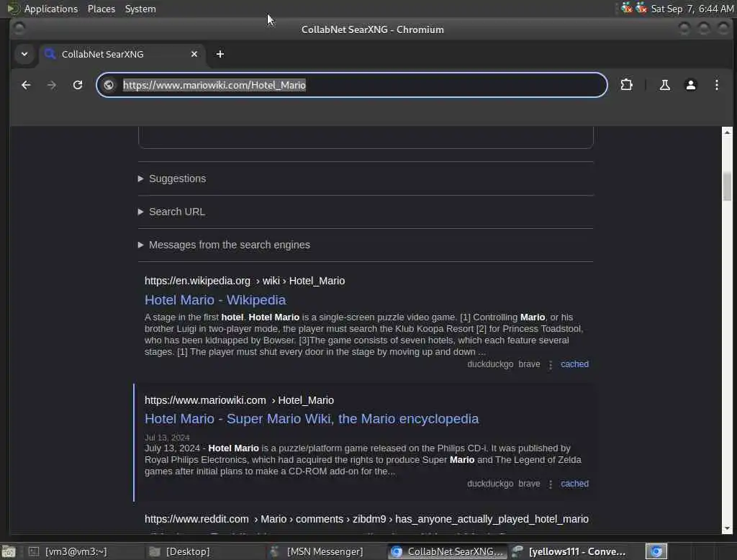Viewport: 737px width, 560px height.
Task: Click the page scroll up arrow
Action: (727, 132)
